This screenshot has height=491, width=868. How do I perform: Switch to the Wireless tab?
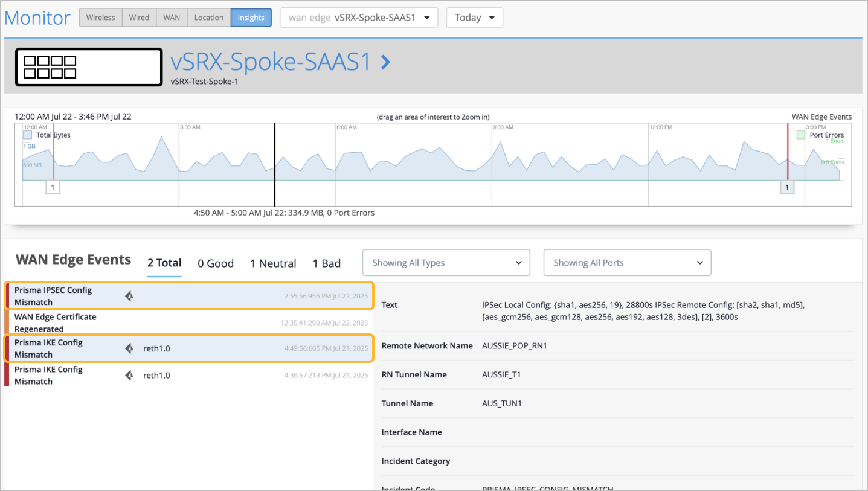pyautogui.click(x=100, y=18)
